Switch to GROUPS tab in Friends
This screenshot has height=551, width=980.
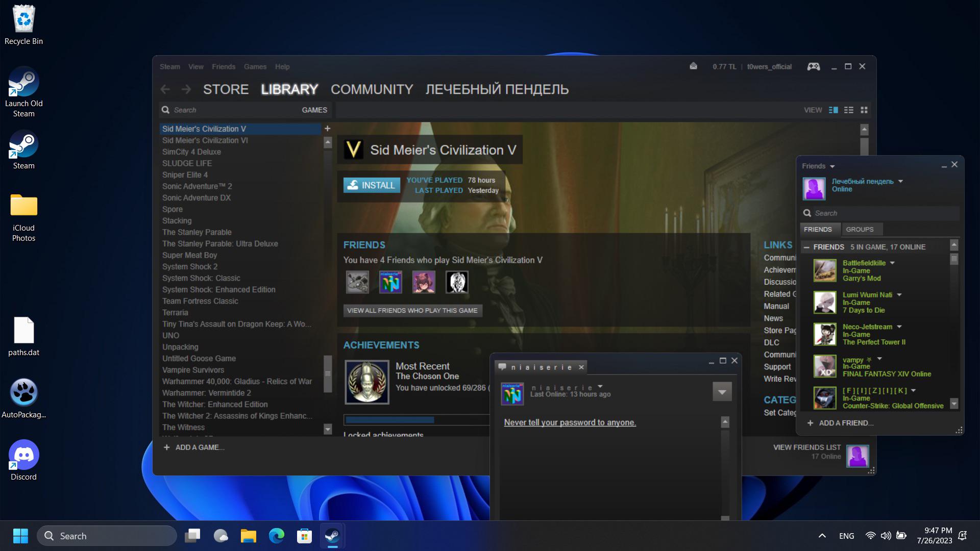(860, 230)
